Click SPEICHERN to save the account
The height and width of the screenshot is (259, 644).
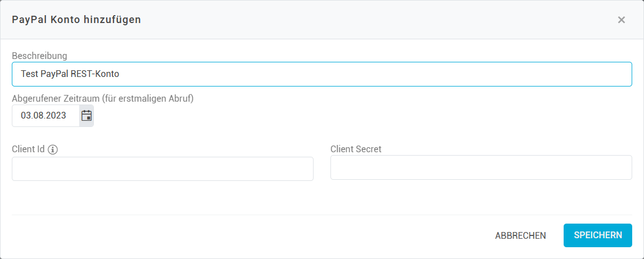click(597, 235)
